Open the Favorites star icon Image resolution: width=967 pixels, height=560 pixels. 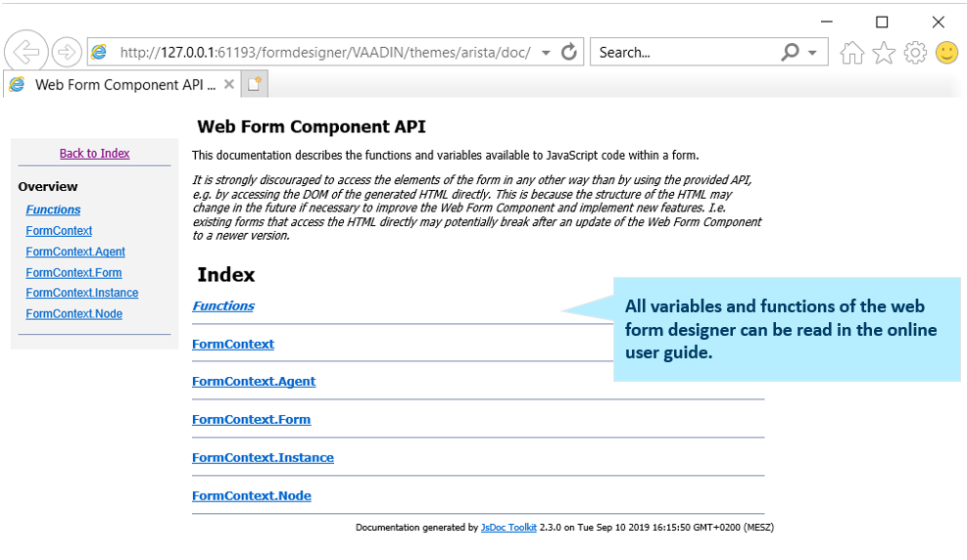coord(884,53)
